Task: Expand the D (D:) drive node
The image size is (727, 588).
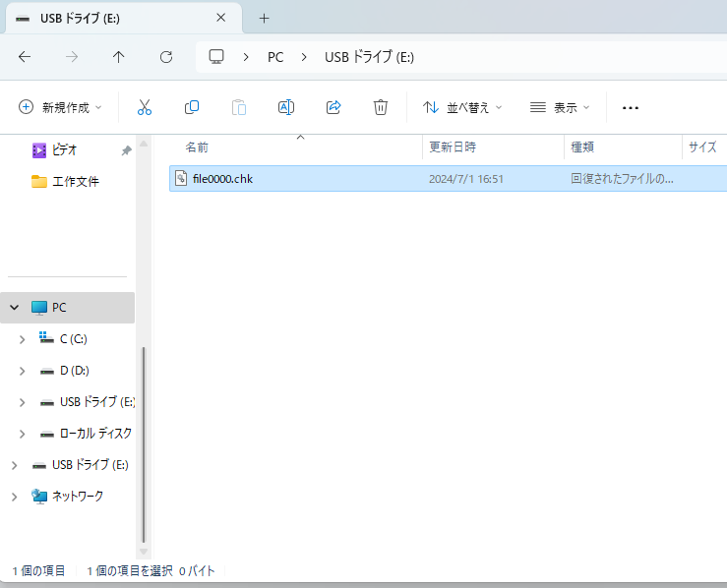Action: [22, 371]
